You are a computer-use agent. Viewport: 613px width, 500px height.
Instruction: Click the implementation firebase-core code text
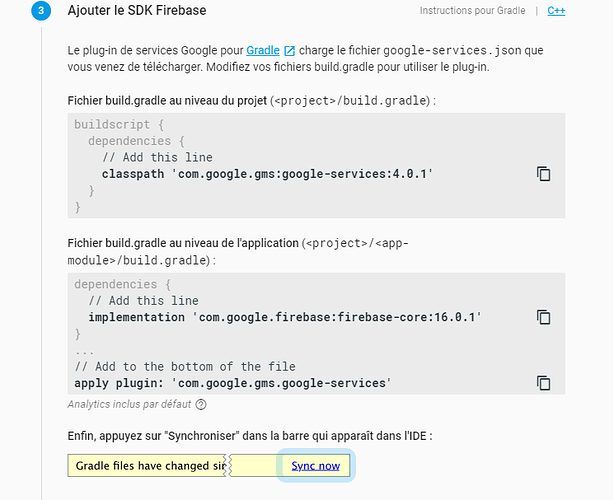point(285,317)
